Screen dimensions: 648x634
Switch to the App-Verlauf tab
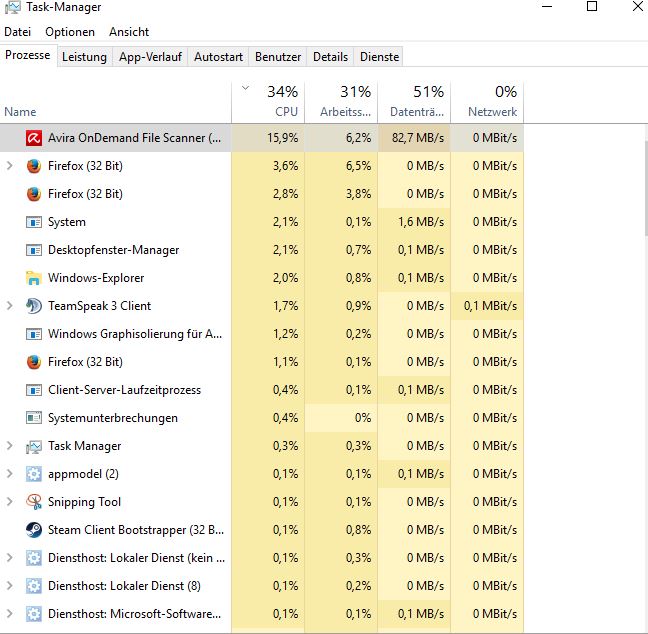click(150, 57)
